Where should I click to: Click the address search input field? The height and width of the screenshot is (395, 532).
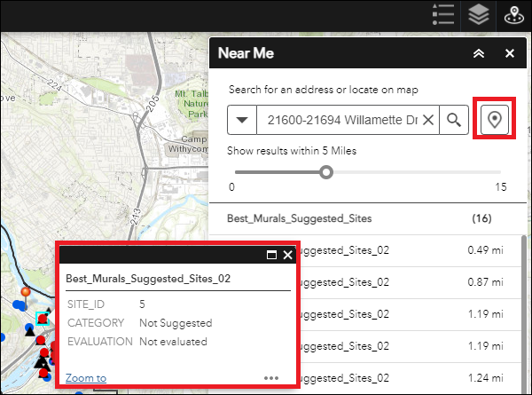(342, 120)
